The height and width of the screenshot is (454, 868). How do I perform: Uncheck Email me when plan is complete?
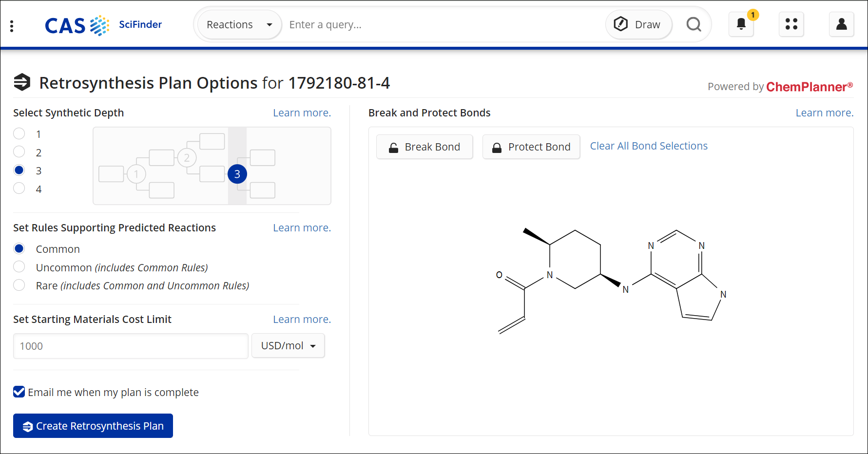tap(19, 392)
